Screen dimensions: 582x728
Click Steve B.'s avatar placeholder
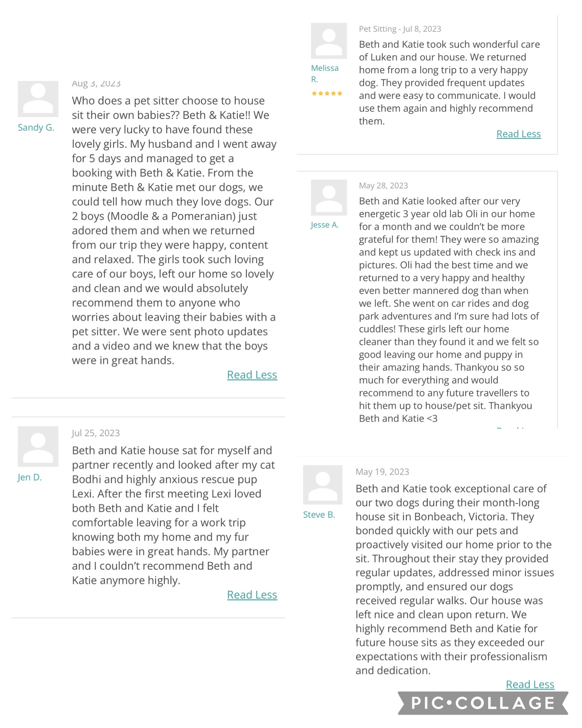pos(323,485)
